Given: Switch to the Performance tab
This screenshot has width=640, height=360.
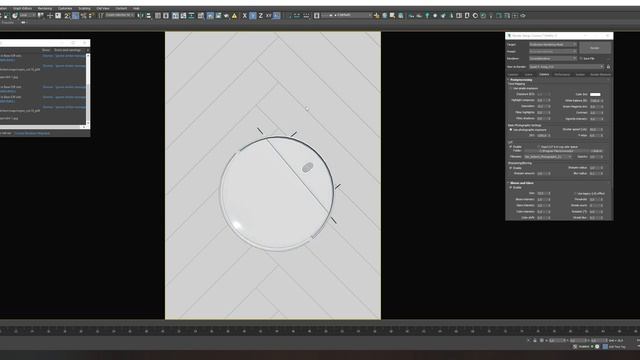Looking at the screenshot, I should coord(562,75).
